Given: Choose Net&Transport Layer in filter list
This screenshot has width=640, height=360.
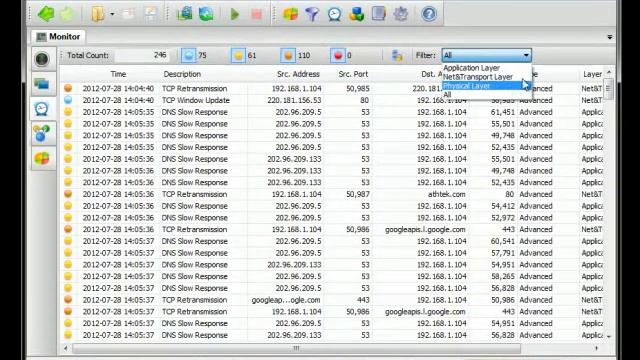Looking at the screenshot, I should (x=478, y=77).
